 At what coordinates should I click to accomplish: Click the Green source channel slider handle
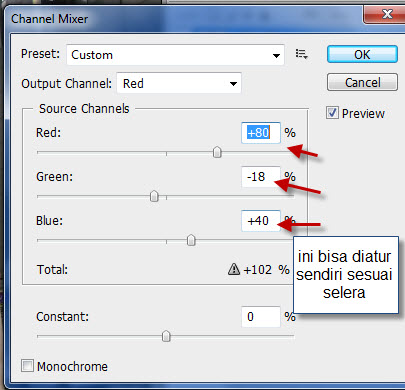(x=154, y=196)
